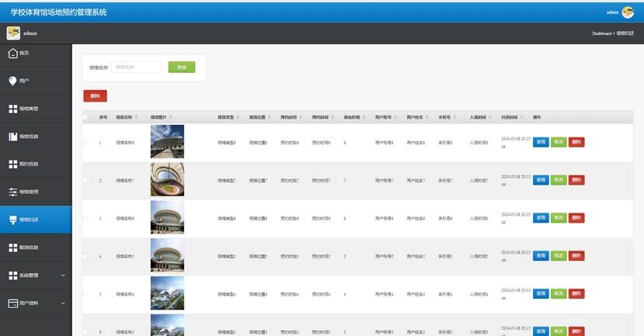644x336 pixels.
Task: Open the 取消信息 sidebar menu item
Action: [36, 248]
